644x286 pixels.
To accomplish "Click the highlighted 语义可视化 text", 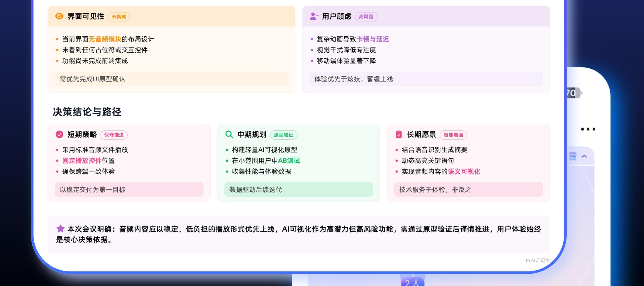I will point(464,172).
